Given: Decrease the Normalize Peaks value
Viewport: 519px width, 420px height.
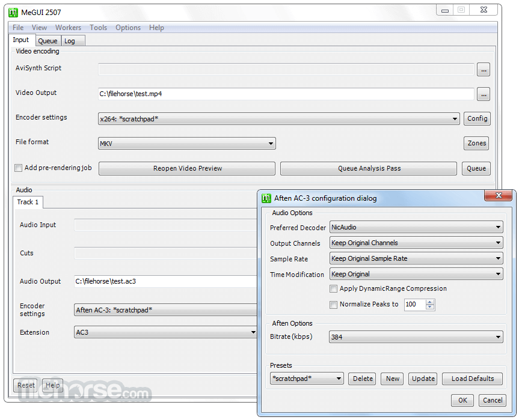Looking at the screenshot, I should click(429, 307).
